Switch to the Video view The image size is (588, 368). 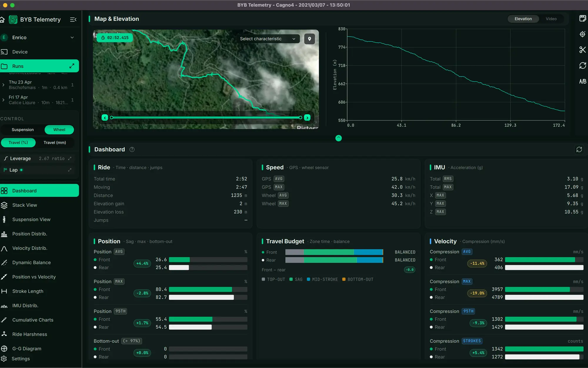[551, 19]
